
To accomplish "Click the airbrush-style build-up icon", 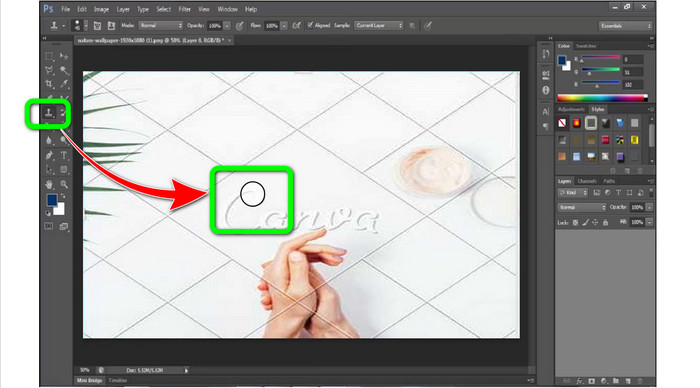I will [x=296, y=26].
